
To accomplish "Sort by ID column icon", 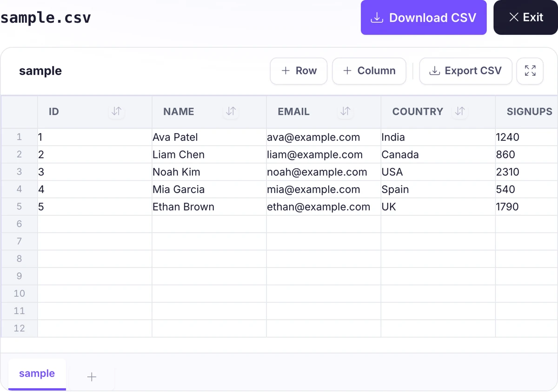I will (x=116, y=111).
